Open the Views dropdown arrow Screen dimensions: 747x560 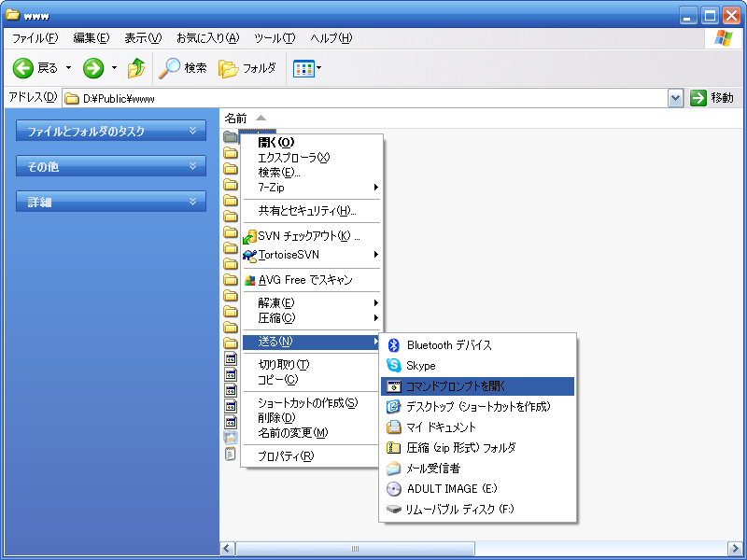[x=318, y=68]
